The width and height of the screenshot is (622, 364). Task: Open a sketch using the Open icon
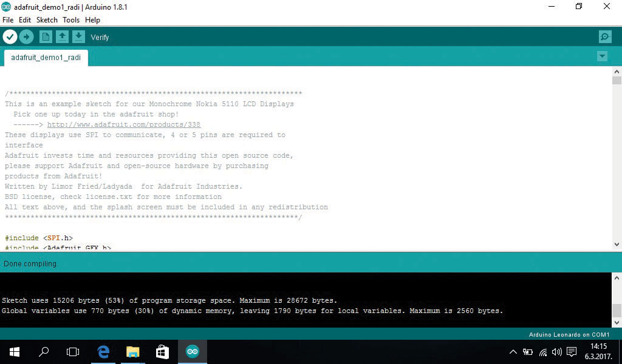click(x=62, y=37)
